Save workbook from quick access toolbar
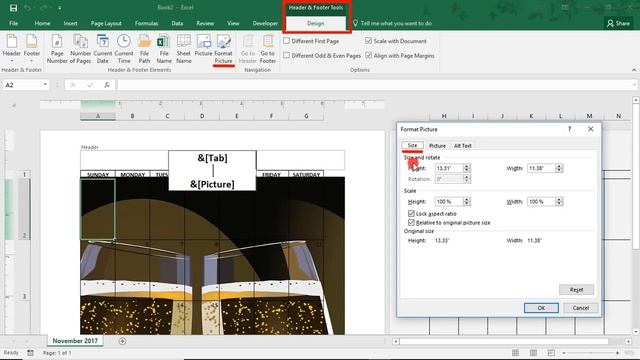Image resolution: width=640 pixels, height=360 pixels. click(x=13, y=8)
